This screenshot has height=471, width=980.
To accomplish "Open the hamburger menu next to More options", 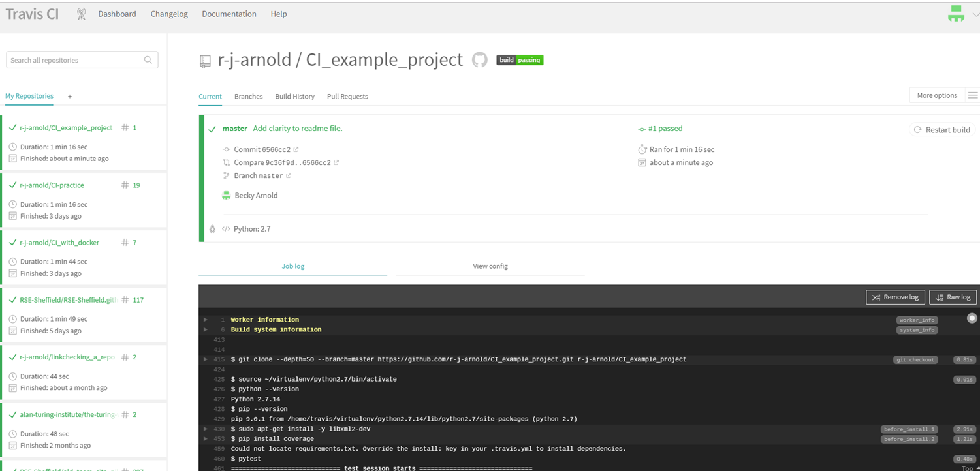I will coord(972,95).
